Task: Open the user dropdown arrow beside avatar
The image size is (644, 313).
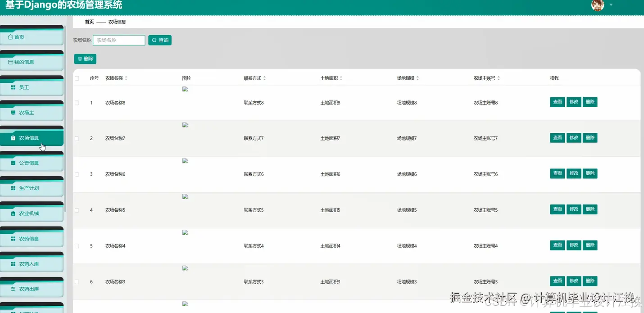Action: 611,5
